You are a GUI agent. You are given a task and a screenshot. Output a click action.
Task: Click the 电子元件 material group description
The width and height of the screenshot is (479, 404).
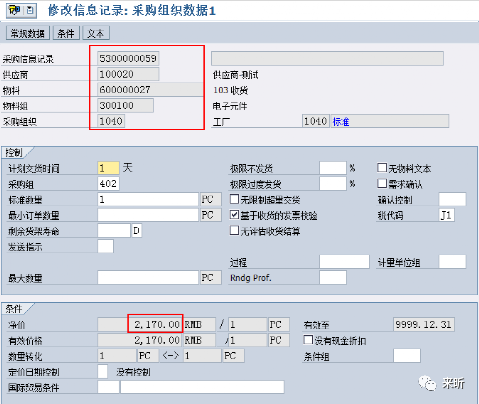(x=230, y=106)
